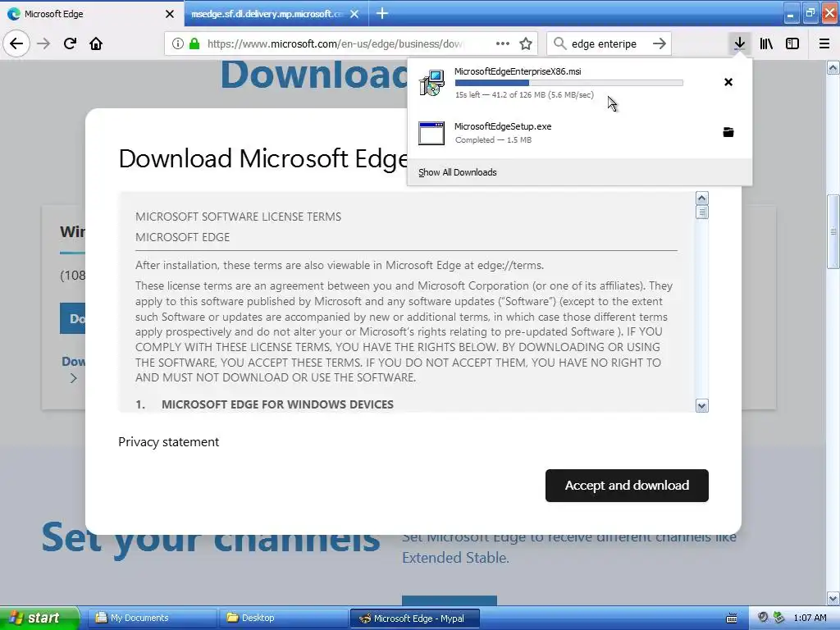Click the green padlock security icon

(x=194, y=43)
